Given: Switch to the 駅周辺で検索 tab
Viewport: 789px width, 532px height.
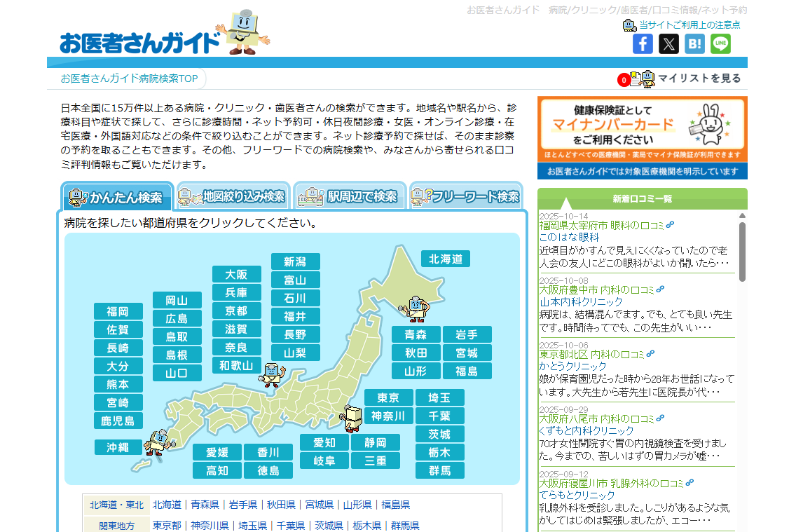Looking at the screenshot, I should (x=350, y=197).
